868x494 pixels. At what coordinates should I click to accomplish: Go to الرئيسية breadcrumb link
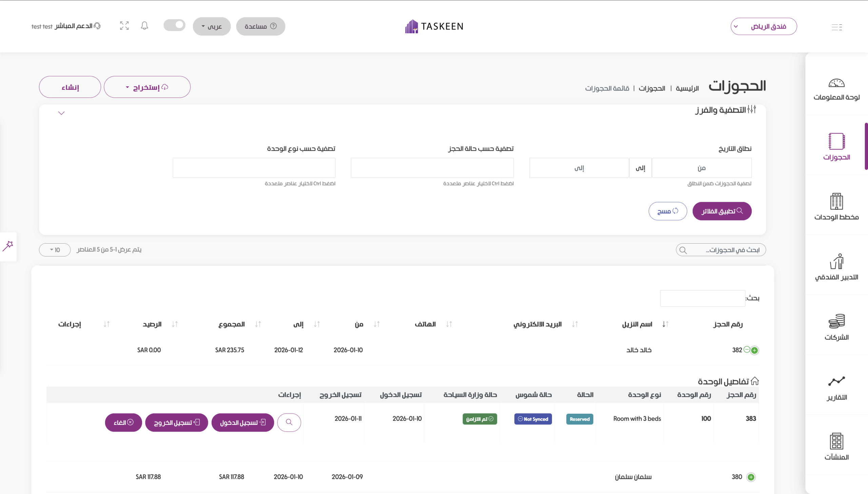pos(687,88)
